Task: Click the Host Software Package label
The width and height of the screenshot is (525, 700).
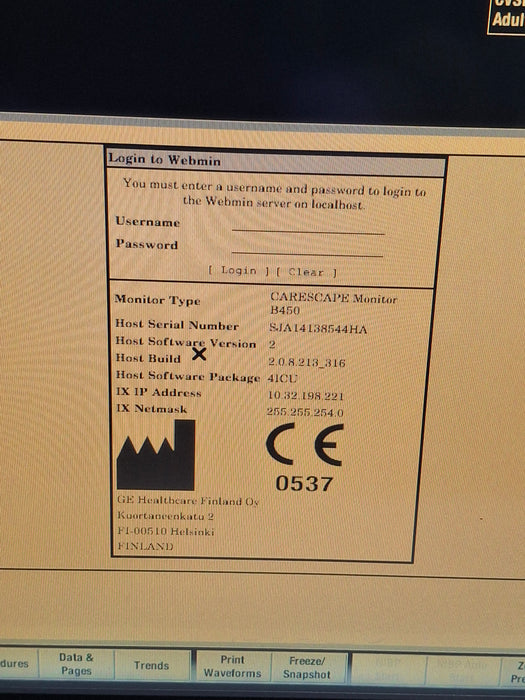Action: pyautogui.click(x=188, y=376)
